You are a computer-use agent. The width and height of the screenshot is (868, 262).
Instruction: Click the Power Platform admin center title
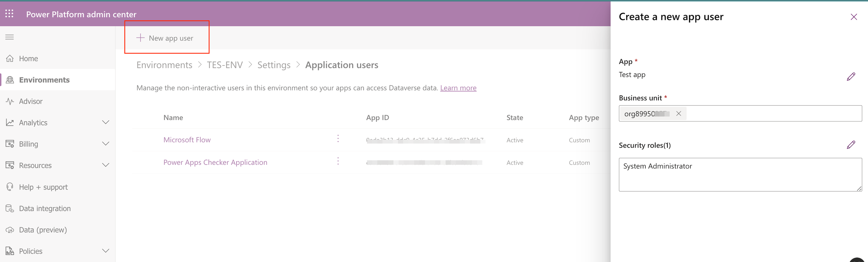tap(81, 14)
